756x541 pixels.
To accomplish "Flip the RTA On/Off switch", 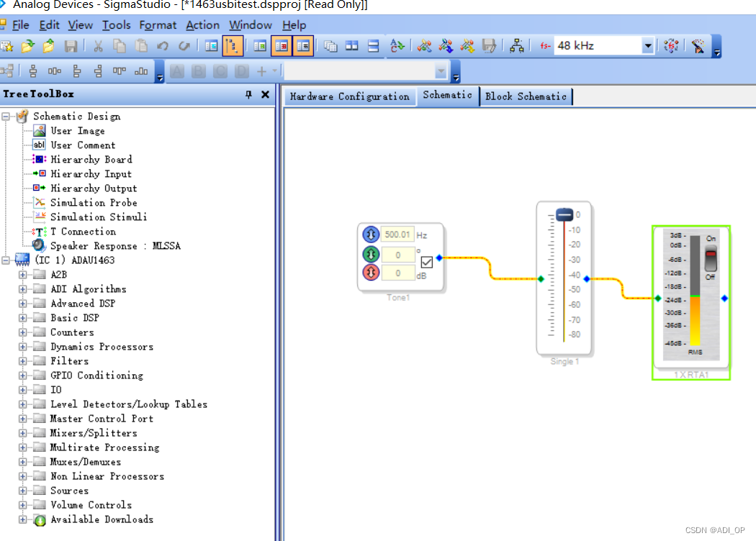I will click(711, 258).
